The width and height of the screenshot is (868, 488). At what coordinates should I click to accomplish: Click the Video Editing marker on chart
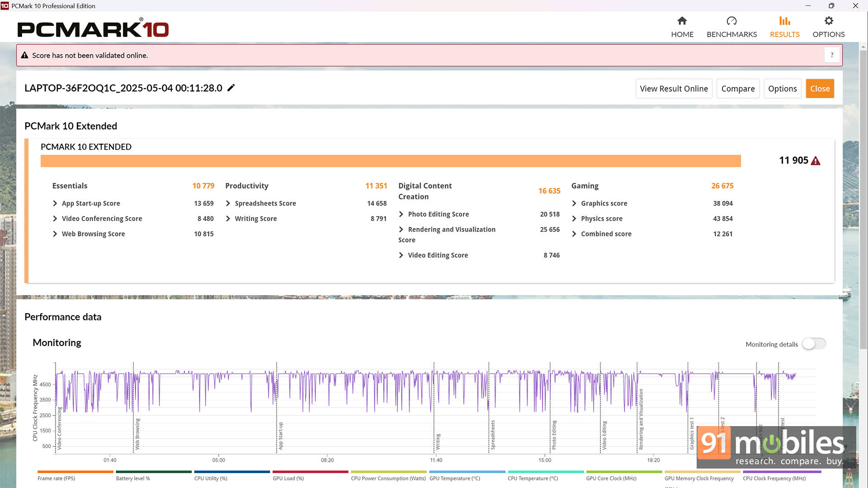[x=604, y=435]
